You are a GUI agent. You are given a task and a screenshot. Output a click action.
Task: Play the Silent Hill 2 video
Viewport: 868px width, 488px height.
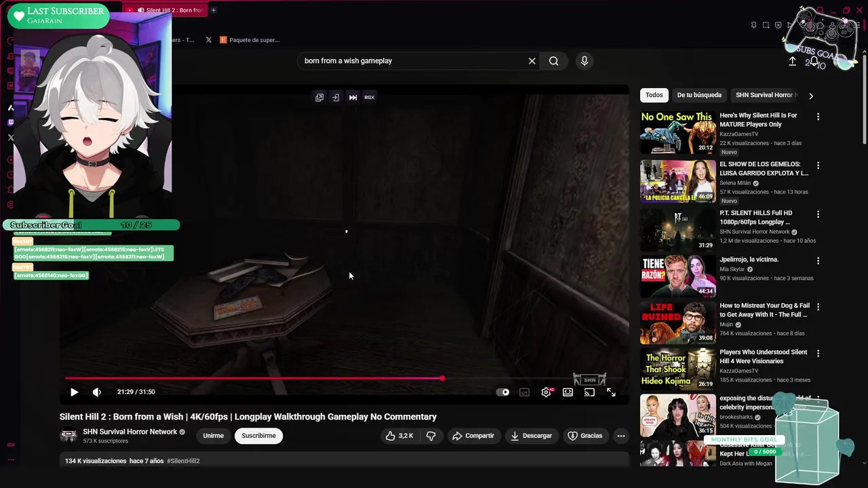[74, 392]
